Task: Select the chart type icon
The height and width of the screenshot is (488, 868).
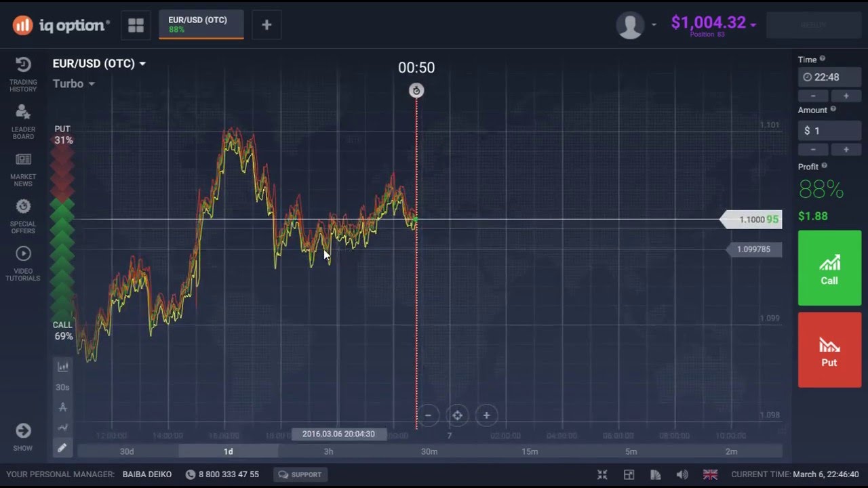Action: point(62,367)
